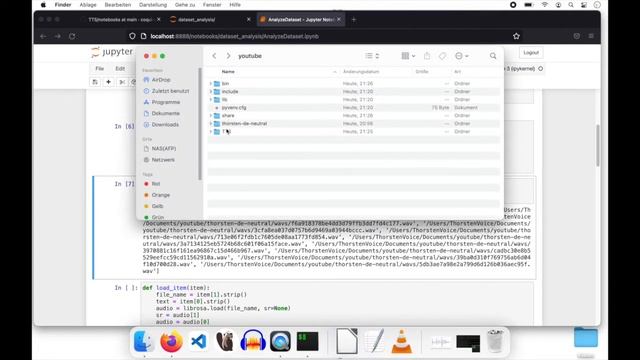
Task: Select the Orange tag
Action: 157,195
